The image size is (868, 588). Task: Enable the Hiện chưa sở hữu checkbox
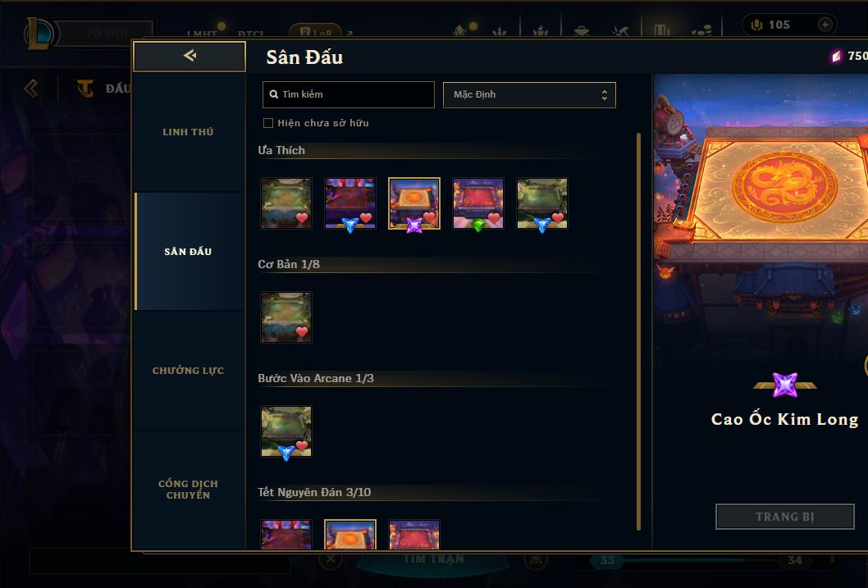(268, 123)
